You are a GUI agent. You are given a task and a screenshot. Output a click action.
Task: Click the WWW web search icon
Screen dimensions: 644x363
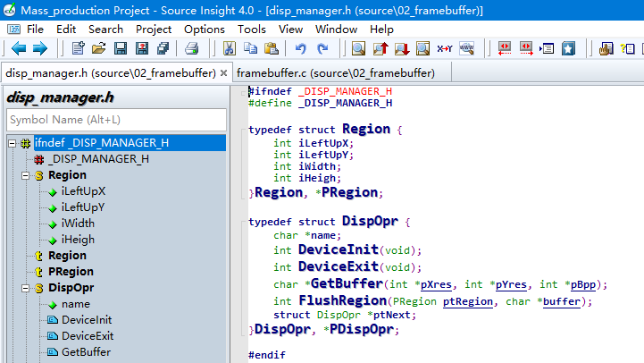[x=466, y=48]
